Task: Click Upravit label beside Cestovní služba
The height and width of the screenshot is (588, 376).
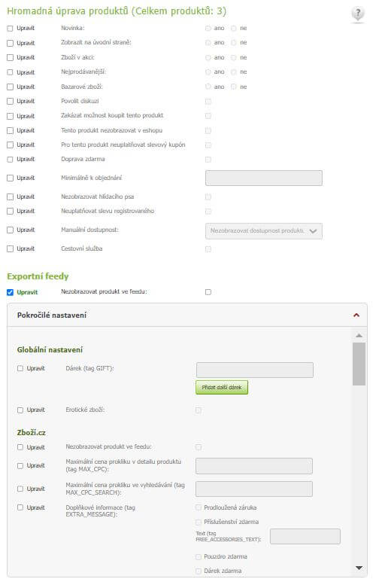Action: pos(26,248)
